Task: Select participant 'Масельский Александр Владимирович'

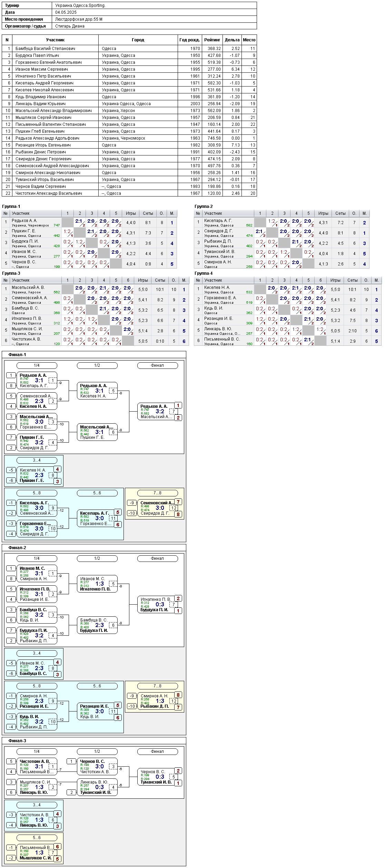Action: [53, 111]
